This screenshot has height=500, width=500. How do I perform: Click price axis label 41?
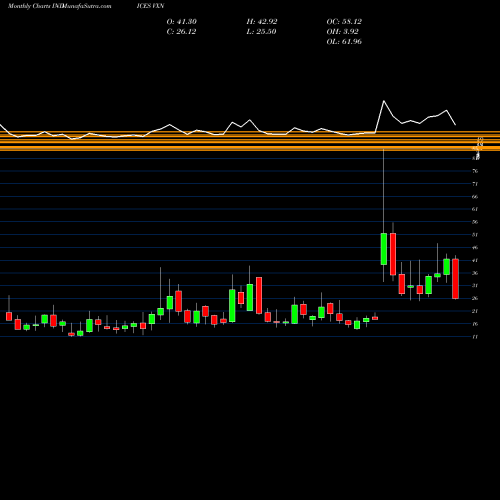coord(475,260)
